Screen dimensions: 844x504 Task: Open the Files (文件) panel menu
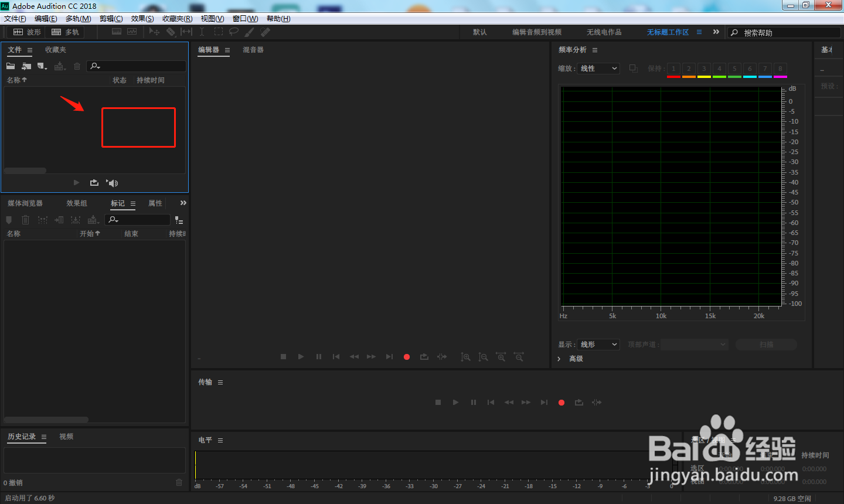[30, 50]
